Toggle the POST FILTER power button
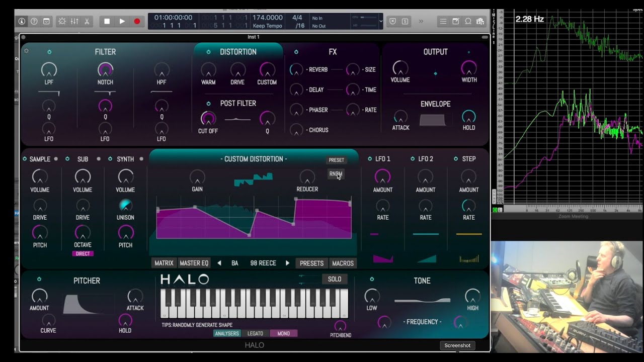 tap(208, 104)
